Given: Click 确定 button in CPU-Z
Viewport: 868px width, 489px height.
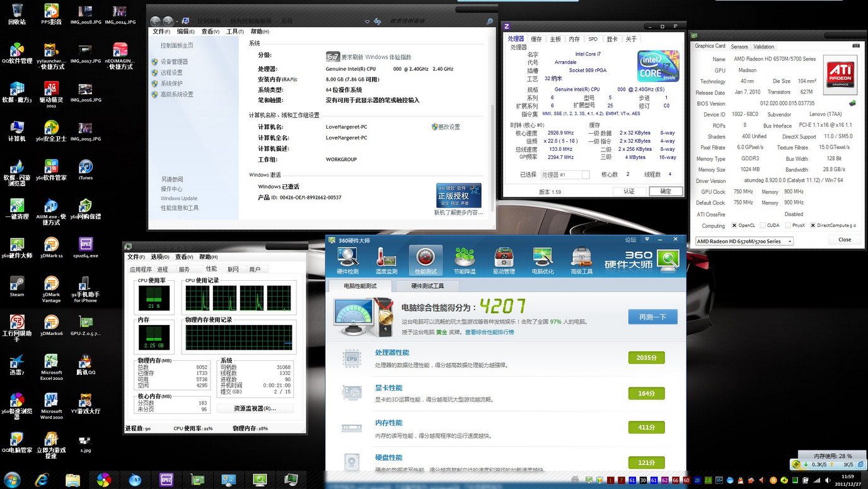Looking at the screenshot, I should [666, 191].
